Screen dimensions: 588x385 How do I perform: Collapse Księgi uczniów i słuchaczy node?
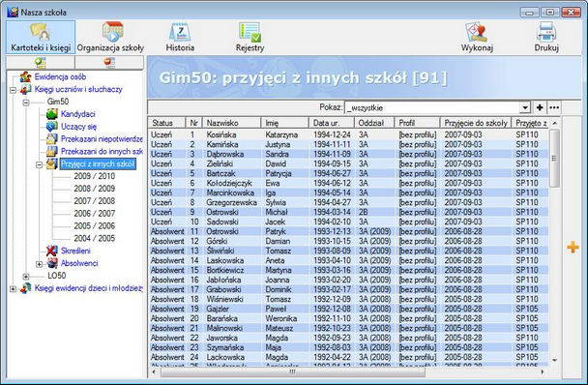click(x=14, y=90)
